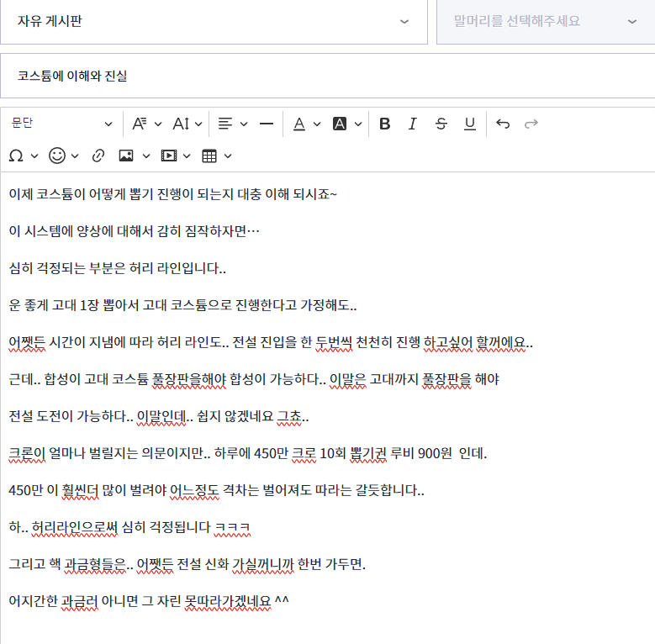Toggle bold formatting

(x=385, y=124)
